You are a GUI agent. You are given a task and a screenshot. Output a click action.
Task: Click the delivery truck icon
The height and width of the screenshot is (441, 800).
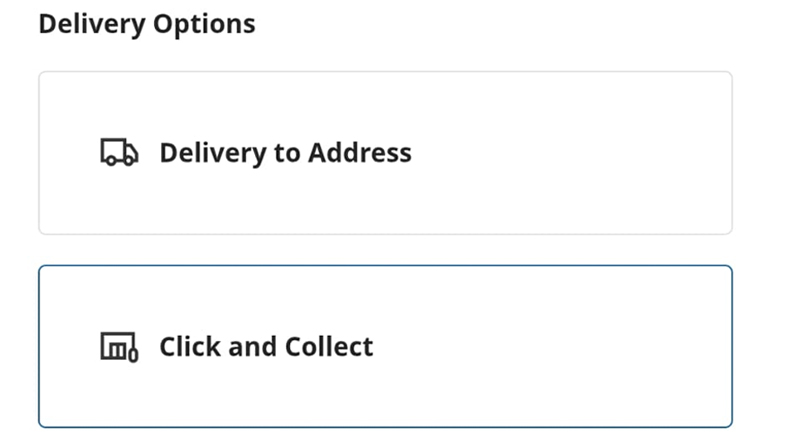119,153
